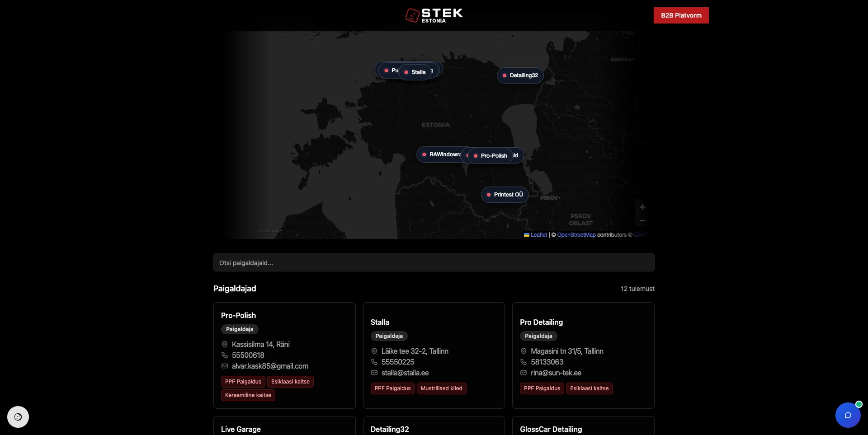The height and width of the screenshot is (435, 868).
Task: Click Paigaldaja badge on Stalla card
Action: [389, 336]
